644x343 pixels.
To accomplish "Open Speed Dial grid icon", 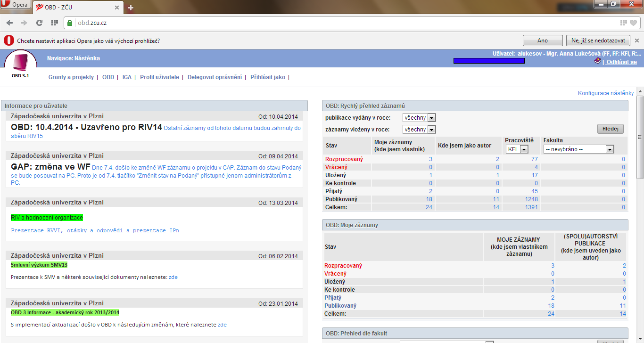I will coord(55,23).
